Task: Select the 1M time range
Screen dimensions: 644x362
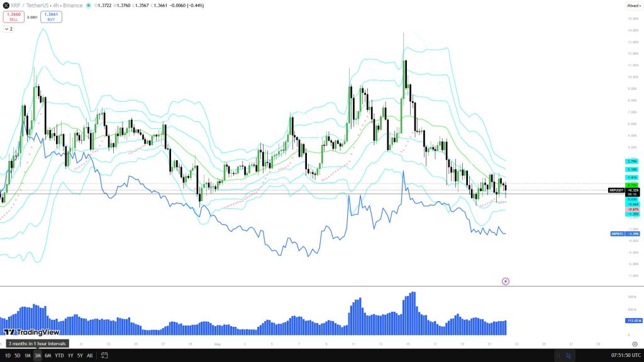Action: pyautogui.click(x=28, y=356)
